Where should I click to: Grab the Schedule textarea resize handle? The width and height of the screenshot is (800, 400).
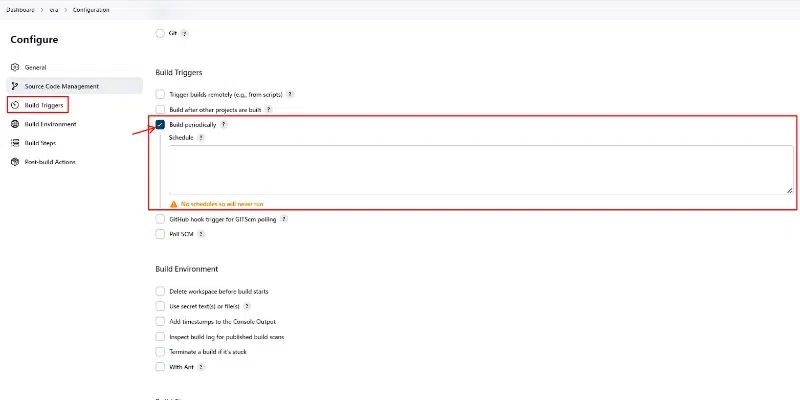[789, 189]
